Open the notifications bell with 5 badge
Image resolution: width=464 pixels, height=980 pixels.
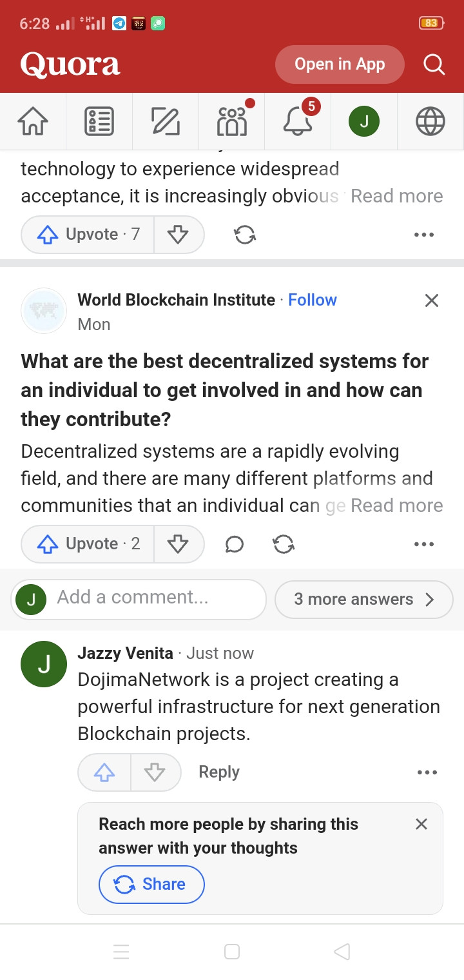pos(298,121)
